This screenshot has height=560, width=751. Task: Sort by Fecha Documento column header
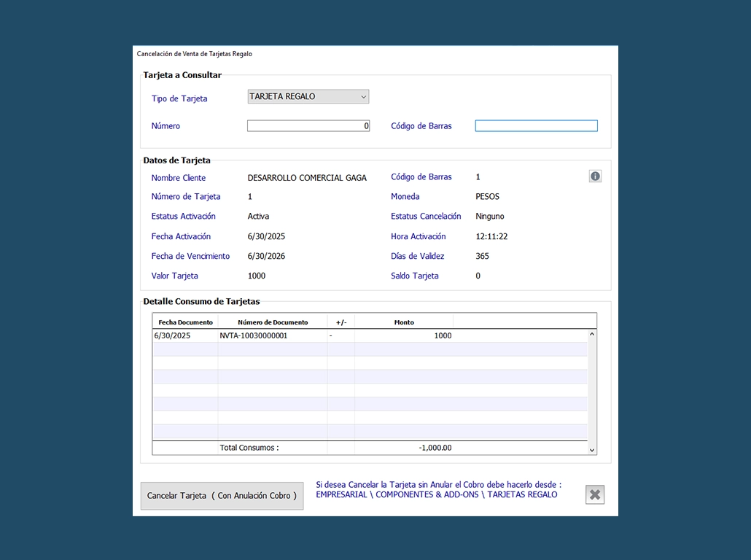tap(185, 322)
